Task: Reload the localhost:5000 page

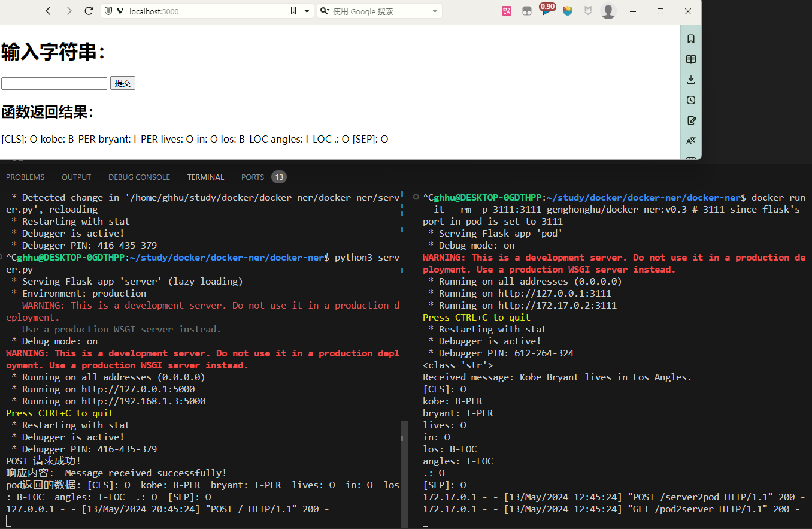Action: [x=89, y=11]
